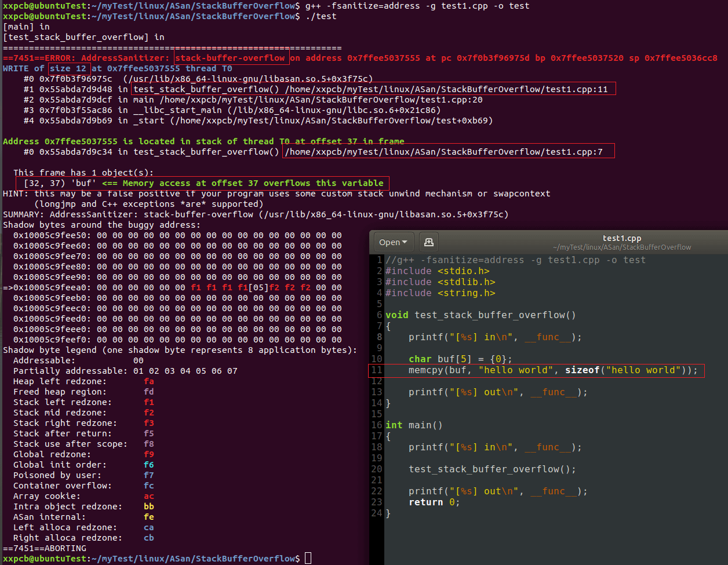Click the green "Address 0x7ffee5037555 is located in stack" line
728x565 pixels.
click(x=203, y=141)
